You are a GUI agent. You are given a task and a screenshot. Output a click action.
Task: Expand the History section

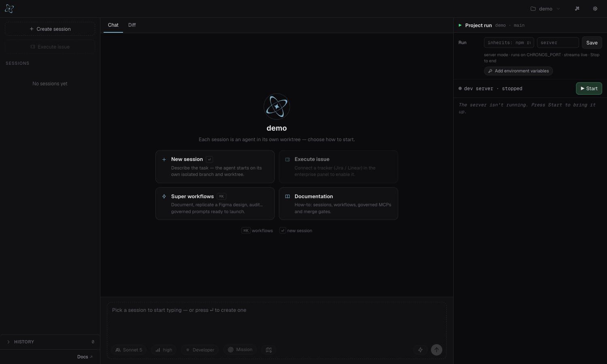click(50, 342)
